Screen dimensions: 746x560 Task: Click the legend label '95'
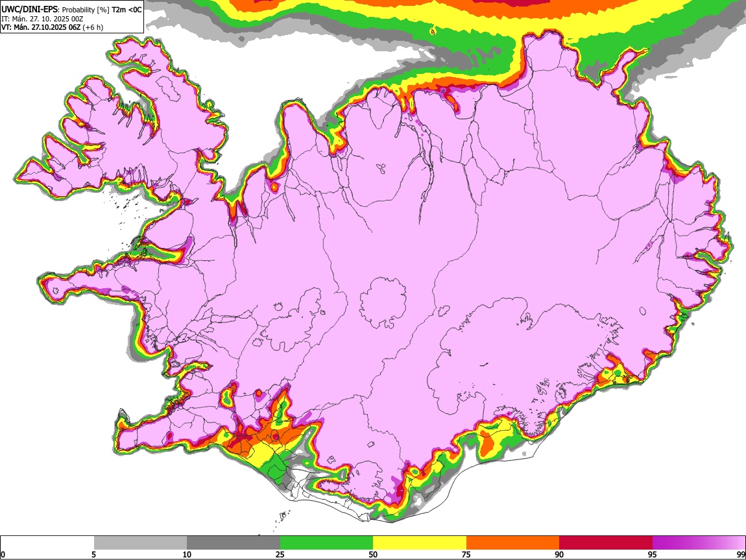(653, 555)
